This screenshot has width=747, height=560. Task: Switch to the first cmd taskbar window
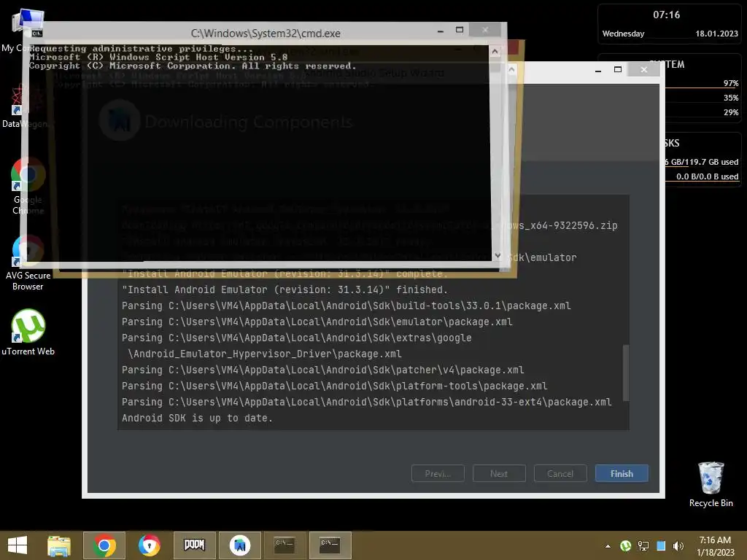285,545
